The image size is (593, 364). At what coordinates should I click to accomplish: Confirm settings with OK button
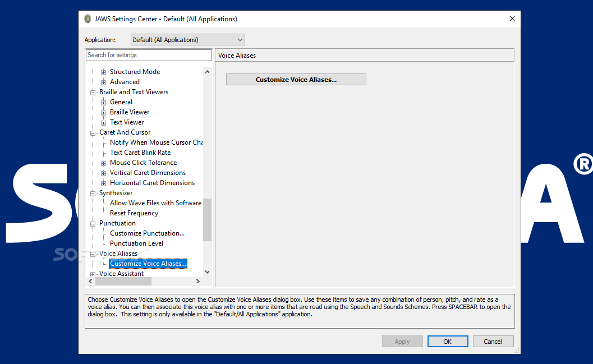[x=448, y=342]
